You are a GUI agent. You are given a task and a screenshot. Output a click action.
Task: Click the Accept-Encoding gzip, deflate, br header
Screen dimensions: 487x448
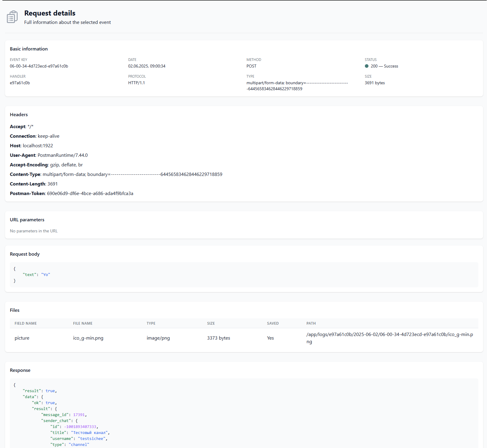(x=46, y=165)
